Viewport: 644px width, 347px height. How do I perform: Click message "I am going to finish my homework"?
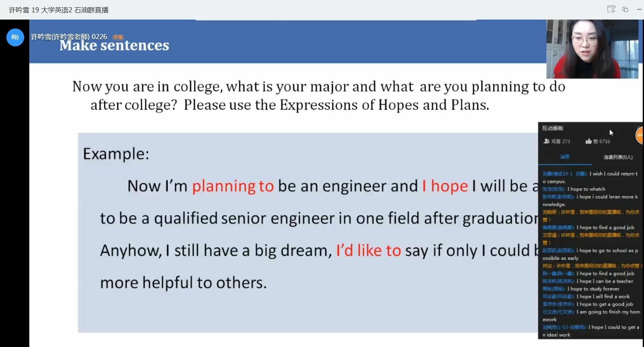pyautogui.click(x=591, y=316)
